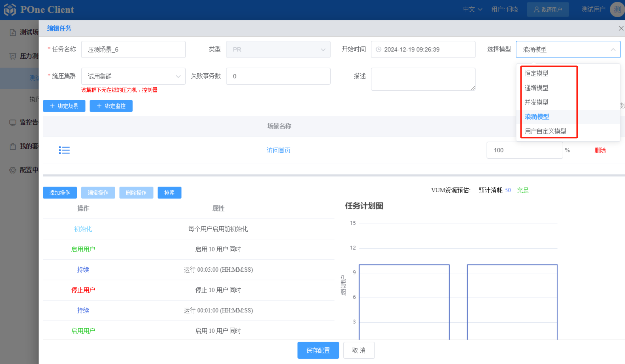Click the POne Client logo icon
Image resolution: width=625 pixels, height=364 pixels.
click(10, 10)
